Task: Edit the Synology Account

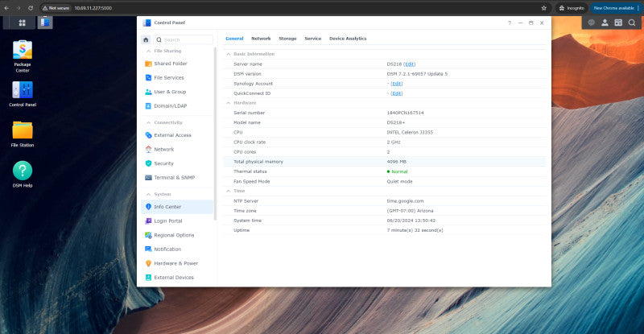Action: [397, 84]
